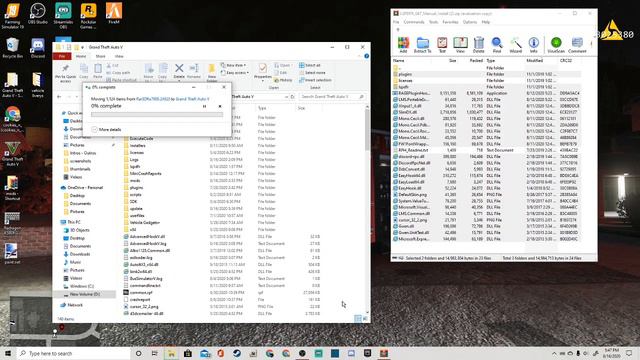Open the New item dropdown in ribbon
Viewport: 640px width, 360px height.
coord(233,65)
